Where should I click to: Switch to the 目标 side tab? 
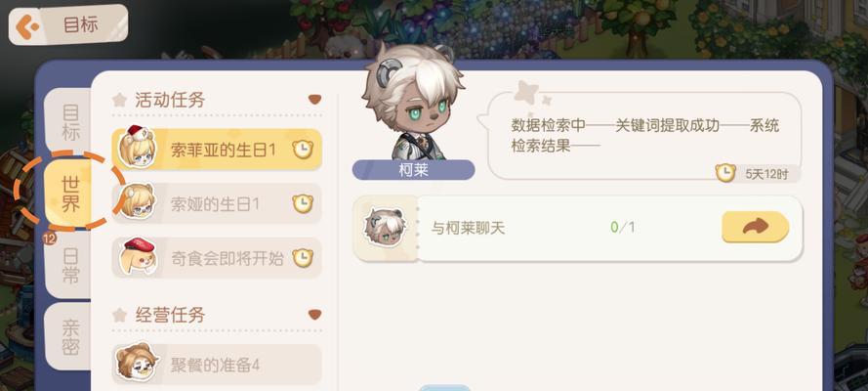pos(69,121)
